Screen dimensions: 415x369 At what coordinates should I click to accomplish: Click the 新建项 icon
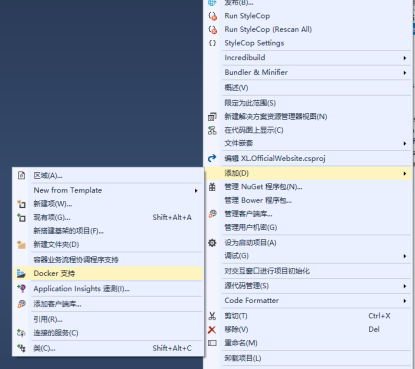point(21,204)
